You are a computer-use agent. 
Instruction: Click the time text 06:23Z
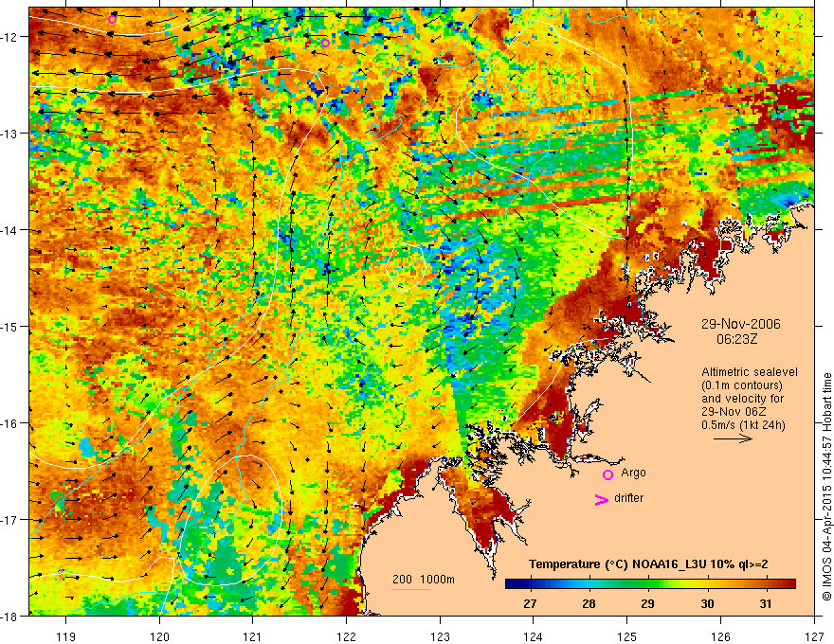pyautogui.click(x=736, y=338)
